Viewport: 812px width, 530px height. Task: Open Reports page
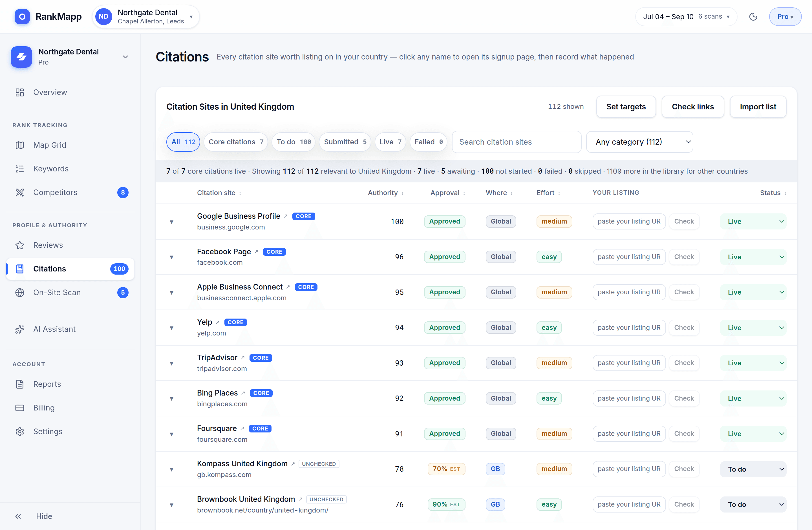pyautogui.click(x=70, y=384)
